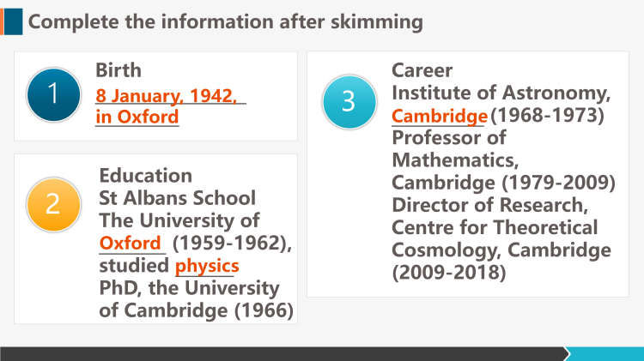Click the dark gray bottom bar
644x361 pixels.
[x=283, y=353]
